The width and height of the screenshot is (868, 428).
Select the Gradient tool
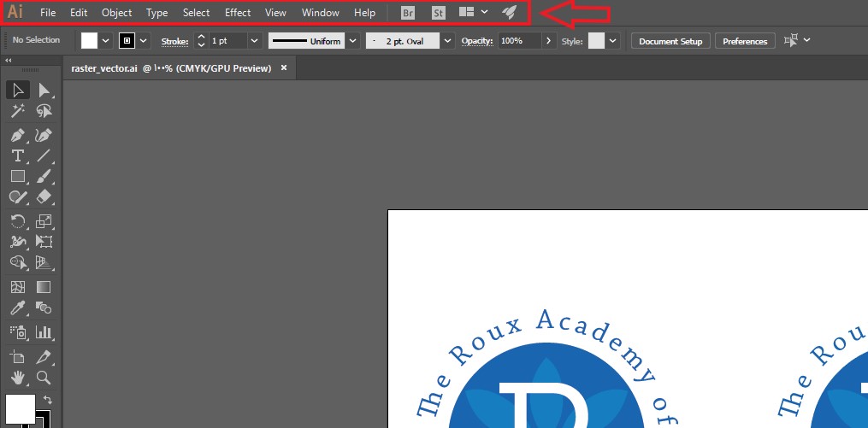coord(44,287)
